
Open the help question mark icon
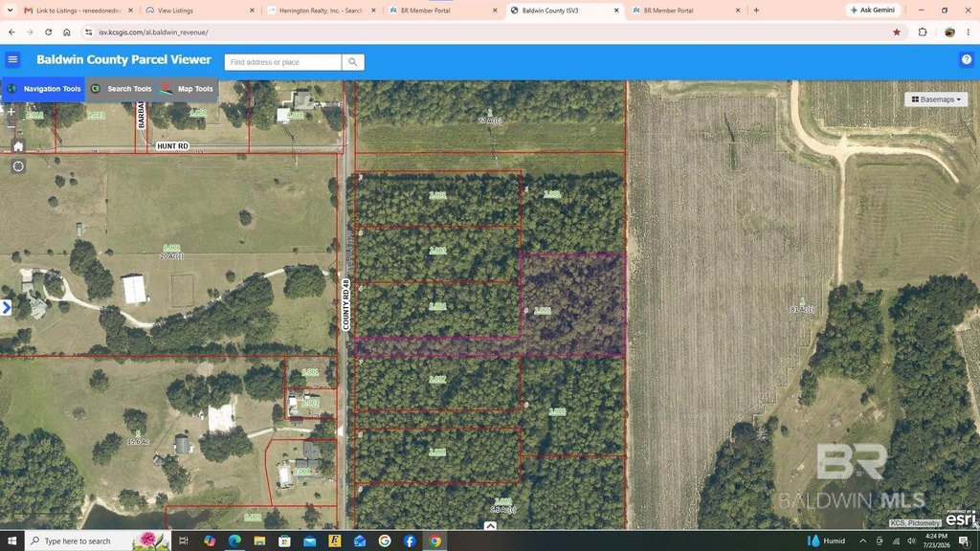click(x=967, y=59)
